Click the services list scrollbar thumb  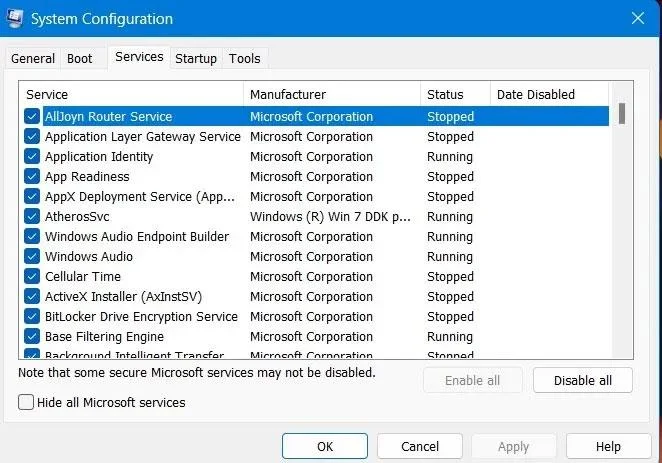tap(622, 114)
